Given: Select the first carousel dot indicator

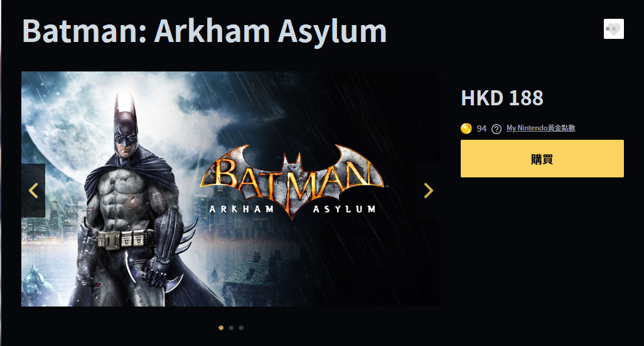Looking at the screenshot, I should [221, 328].
